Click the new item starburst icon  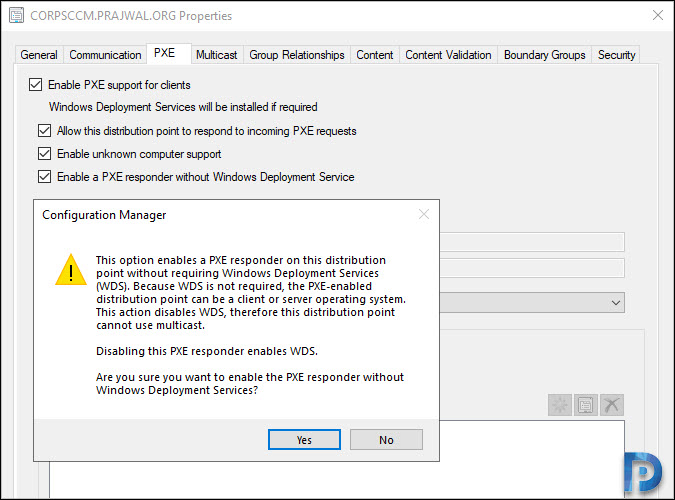(x=560, y=405)
